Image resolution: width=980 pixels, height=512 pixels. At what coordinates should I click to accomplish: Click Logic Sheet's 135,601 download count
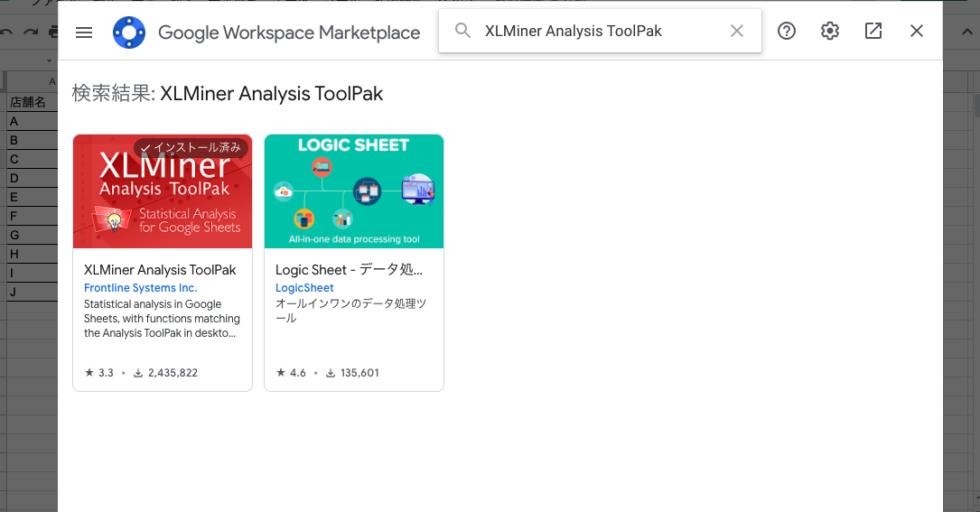[352, 373]
